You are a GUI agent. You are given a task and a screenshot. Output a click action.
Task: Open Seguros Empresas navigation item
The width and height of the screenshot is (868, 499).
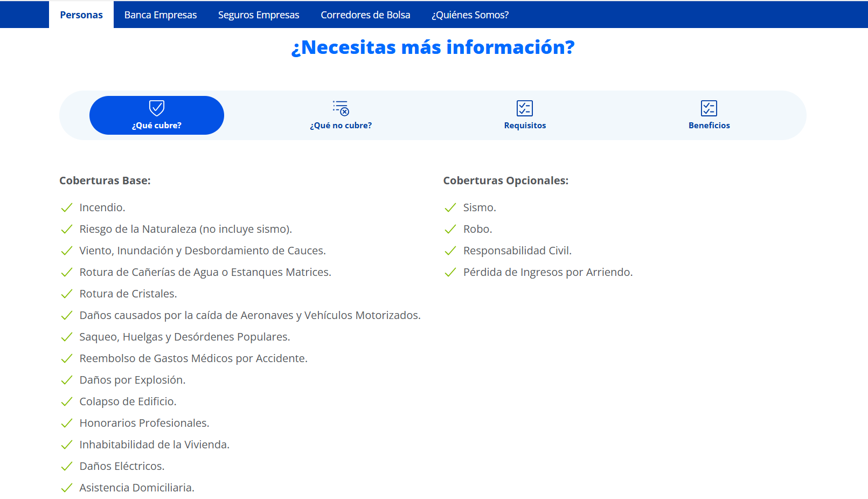point(259,15)
